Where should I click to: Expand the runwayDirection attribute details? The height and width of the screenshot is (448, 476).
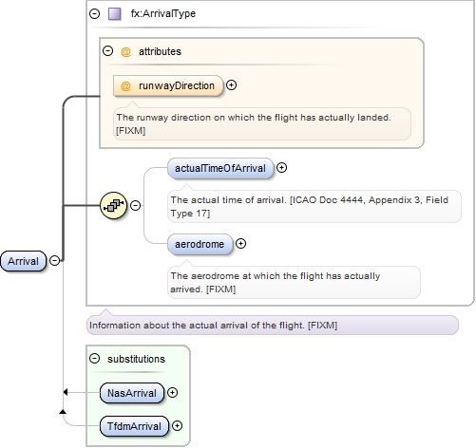click(x=232, y=85)
